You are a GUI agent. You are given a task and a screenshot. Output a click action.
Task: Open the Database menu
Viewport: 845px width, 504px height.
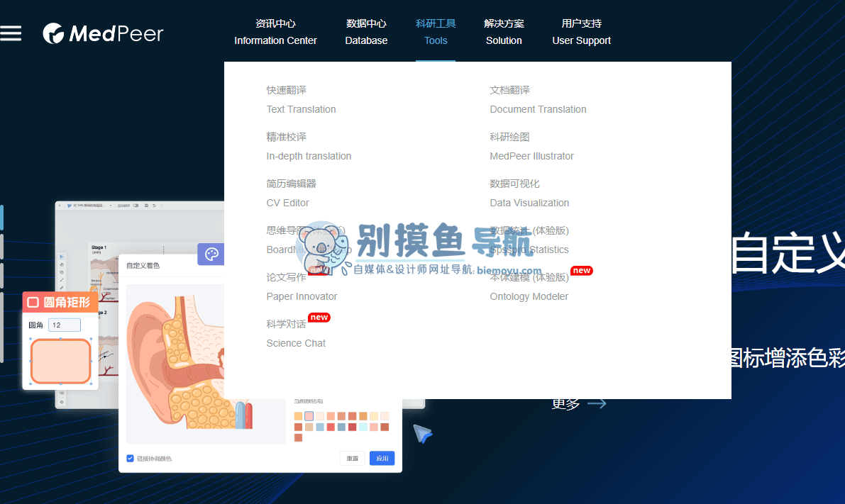pyautogui.click(x=367, y=32)
